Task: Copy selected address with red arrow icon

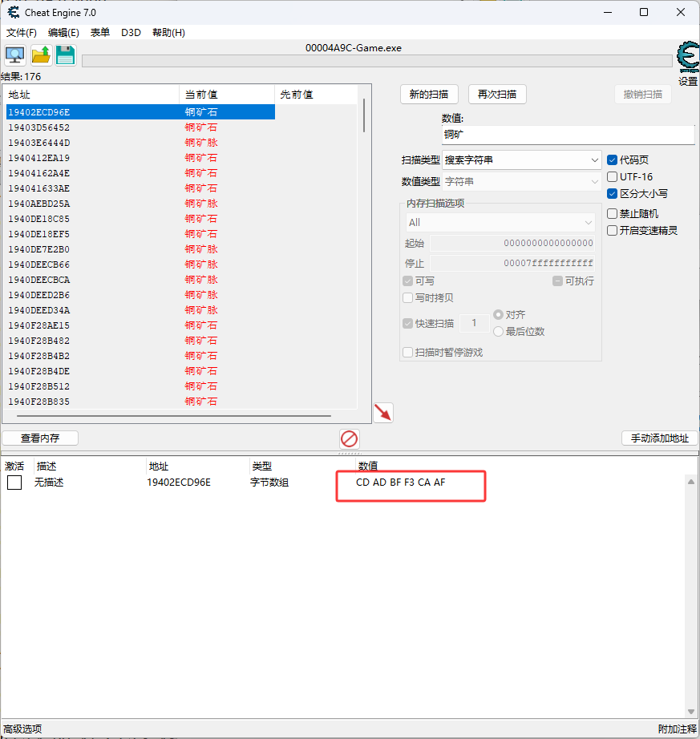Action: [383, 413]
